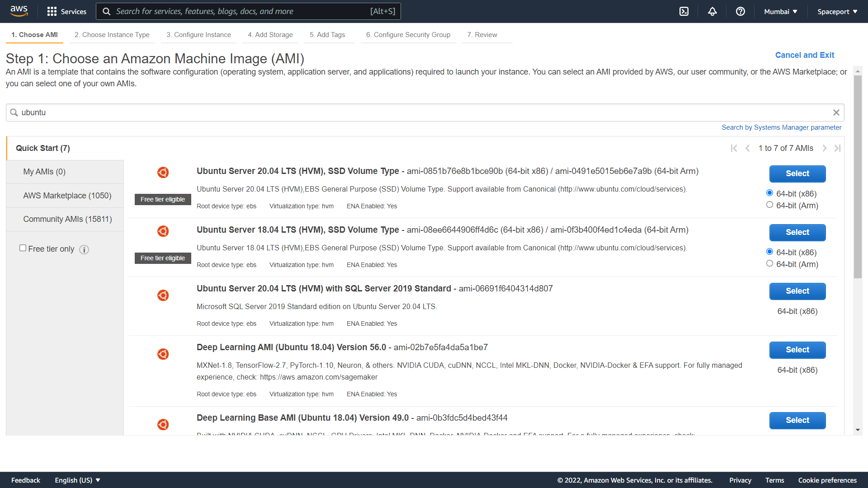Select Ubuntu 20.04 with SQL Server 2019
The height and width of the screenshot is (488, 868).
(x=797, y=291)
